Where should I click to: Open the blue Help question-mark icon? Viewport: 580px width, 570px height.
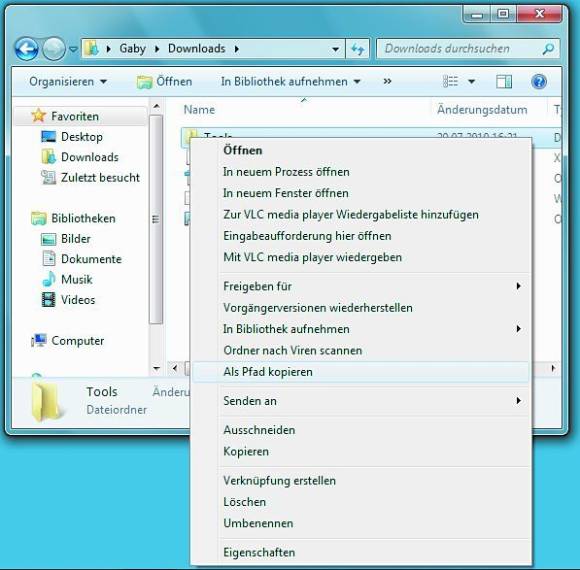click(539, 81)
